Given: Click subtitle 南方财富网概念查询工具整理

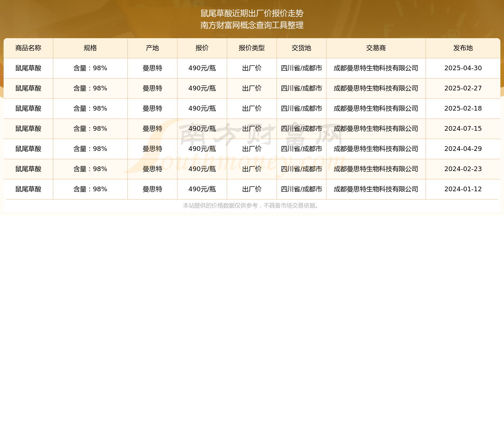Looking at the screenshot, I should pyautogui.click(x=252, y=25).
